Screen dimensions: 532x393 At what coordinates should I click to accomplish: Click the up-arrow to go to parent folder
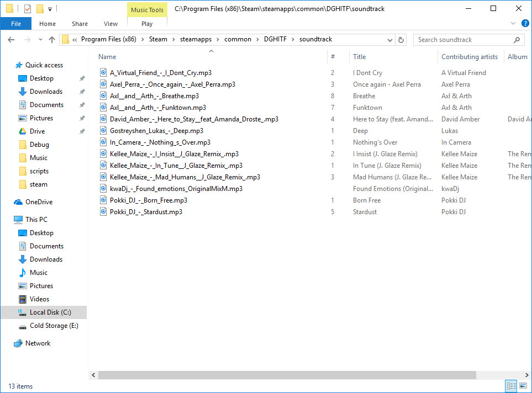[52, 39]
